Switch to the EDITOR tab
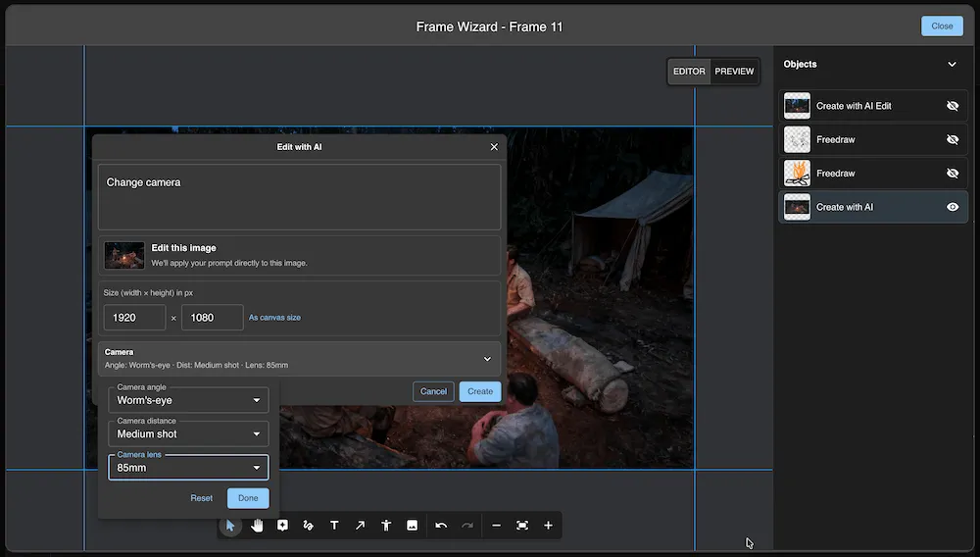The height and width of the screenshot is (557, 980). (689, 72)
